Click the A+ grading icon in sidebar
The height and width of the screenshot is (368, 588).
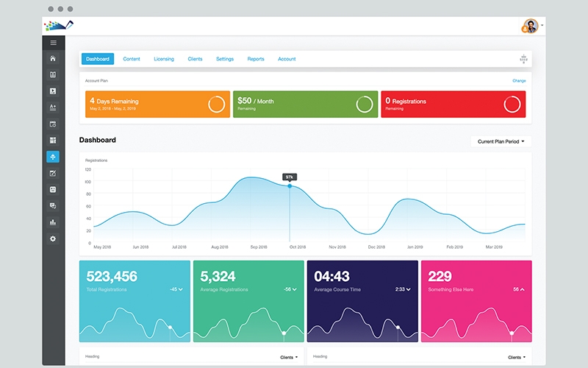coord(53,107)
